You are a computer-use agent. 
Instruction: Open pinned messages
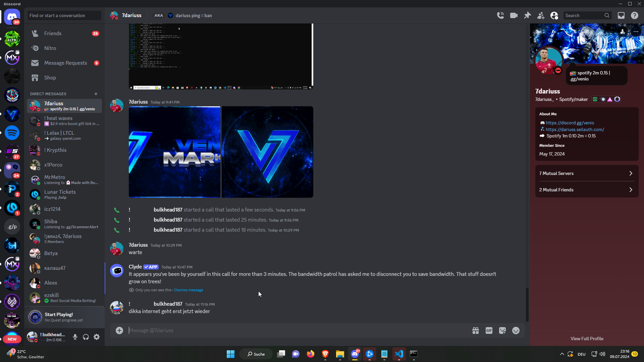tap(527, 15)
